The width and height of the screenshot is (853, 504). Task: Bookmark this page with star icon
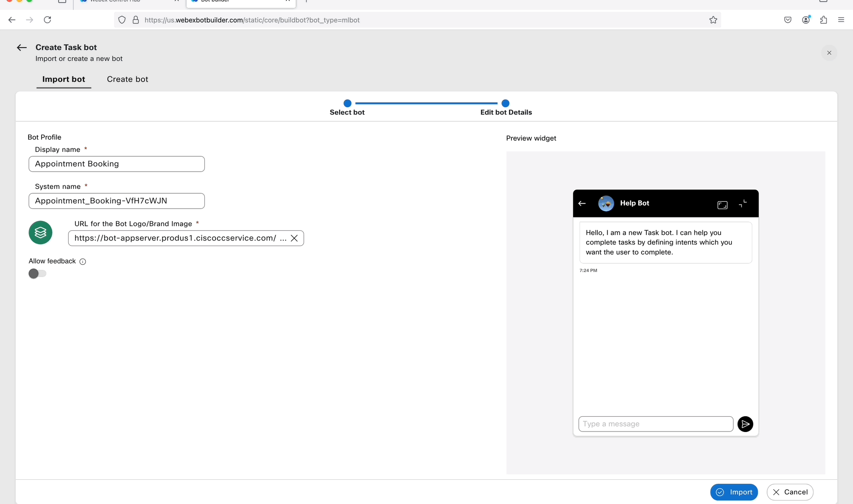click(713, 20)
